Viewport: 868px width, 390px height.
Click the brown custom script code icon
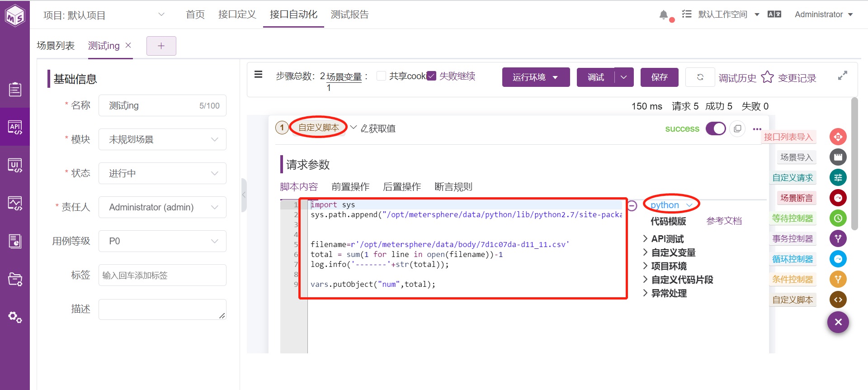tap(838, 300)
